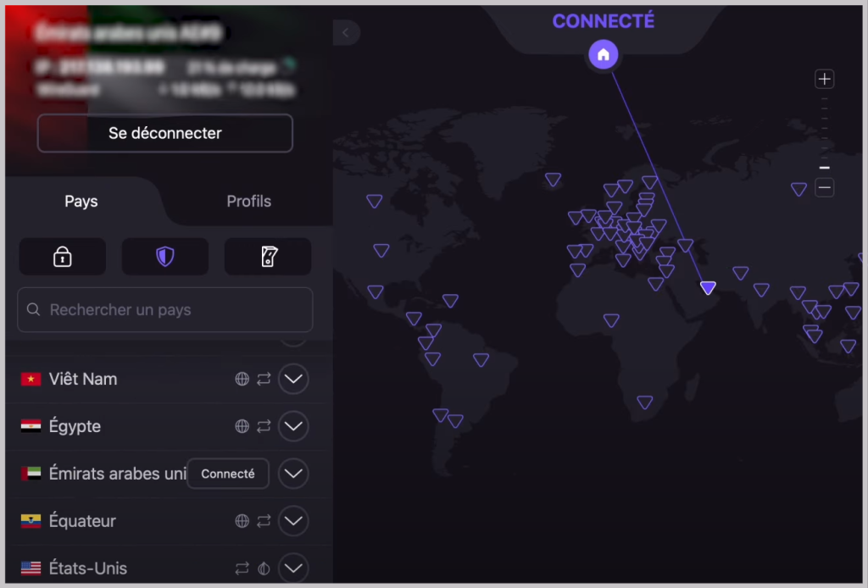Select the Nigeria map marker
The width and height of the screenshot is (868, 588).
coord(611,320)
